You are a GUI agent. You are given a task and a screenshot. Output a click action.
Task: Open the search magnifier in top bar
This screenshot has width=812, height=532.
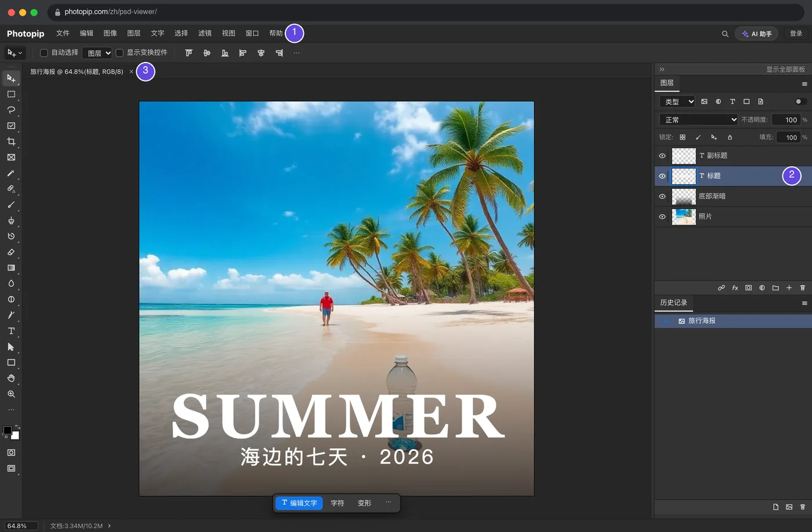tap(725, 34)
